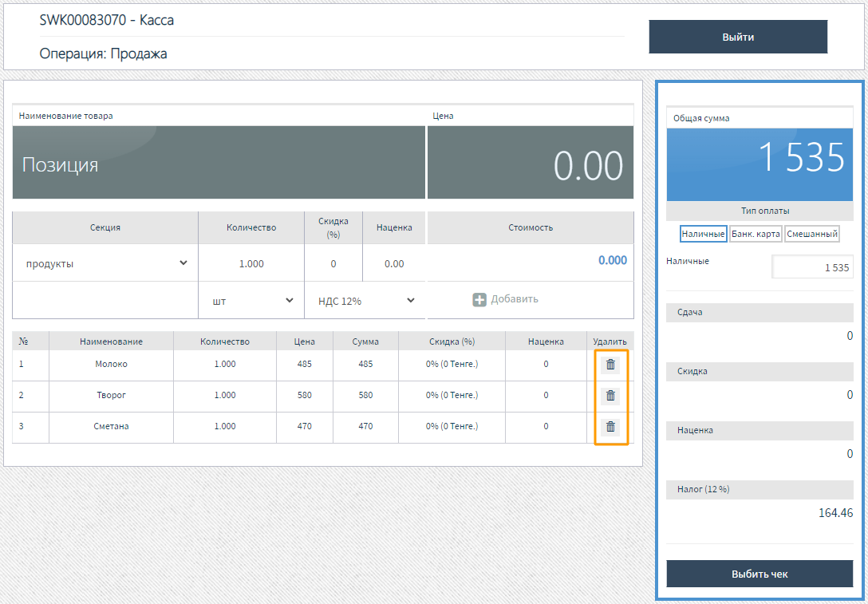Focus the Количество field showing 1.000
Viewport: 868px width, 604px height.
(x=251, y=263)
